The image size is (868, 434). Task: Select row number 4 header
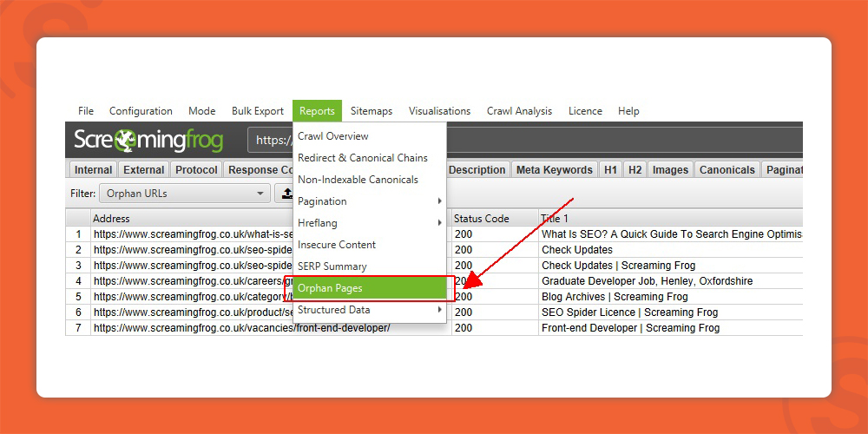tap(78, 281)
